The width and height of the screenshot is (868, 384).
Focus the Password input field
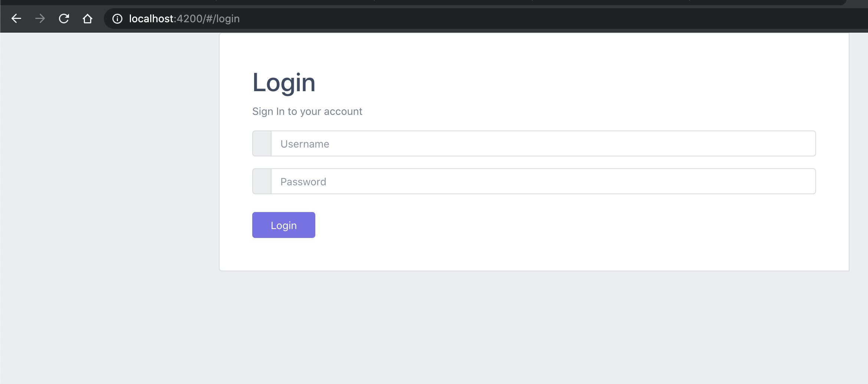point(543,181)
